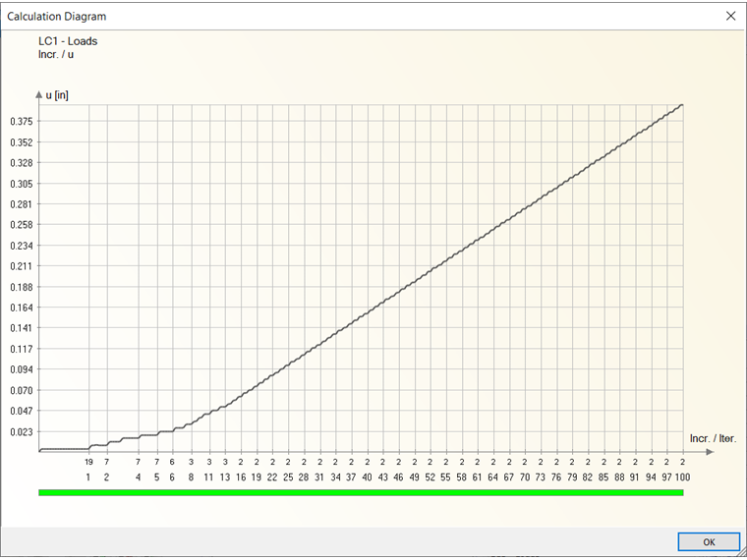Click the 0.141 value on vertical axis

[21, 328]
